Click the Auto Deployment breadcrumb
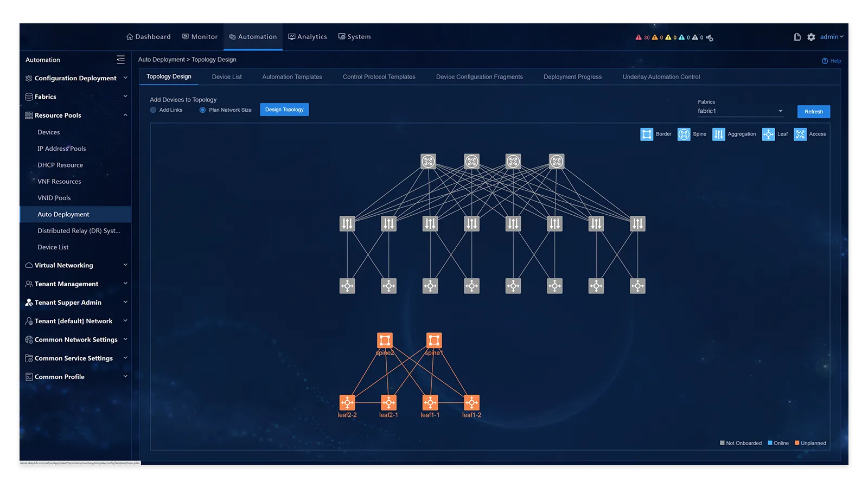The width and height of the screenshot is (868, 488). click(x=161, y=60)
